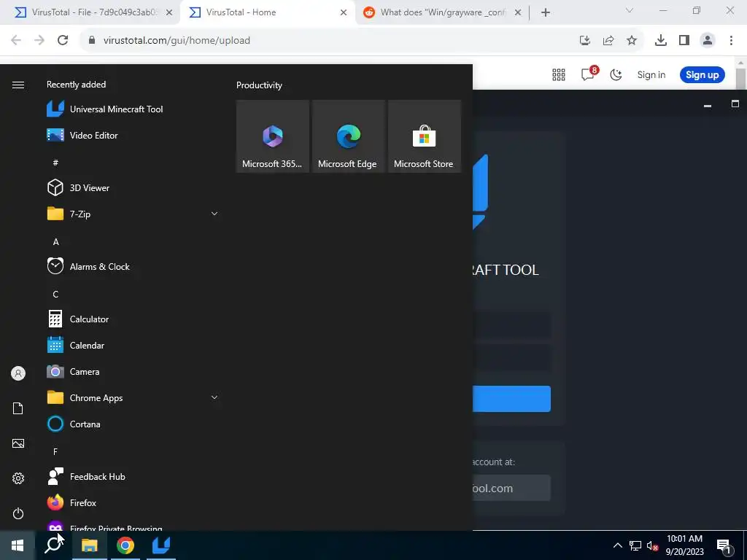Open Settings gear in Start sidebar
This screenshot has height=560, width=747.
click(x=18, y=478)
